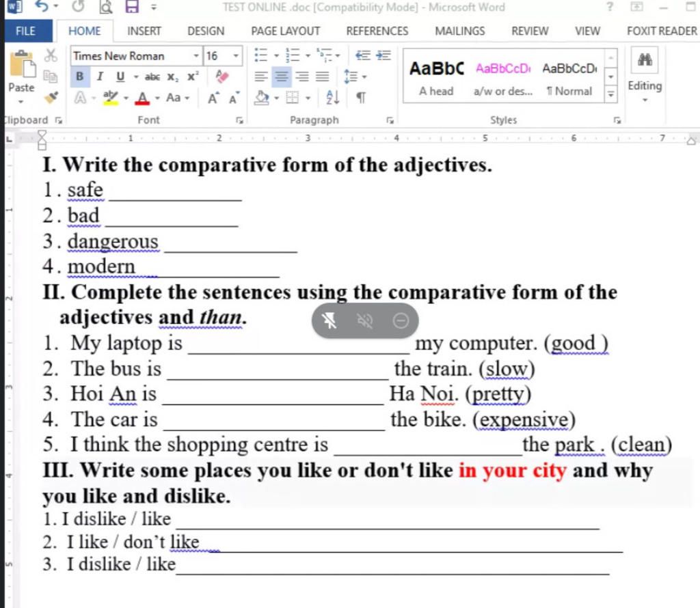The image size is (700, 608).
Task: Open the FOXIT READER tab
Action: coord(662,31)
